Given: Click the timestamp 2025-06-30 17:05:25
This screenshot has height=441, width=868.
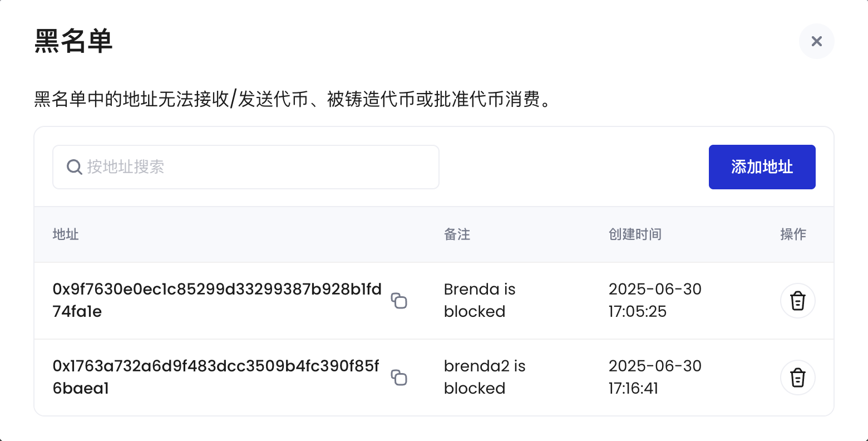Looking at the screenshot, I should 655,300.
